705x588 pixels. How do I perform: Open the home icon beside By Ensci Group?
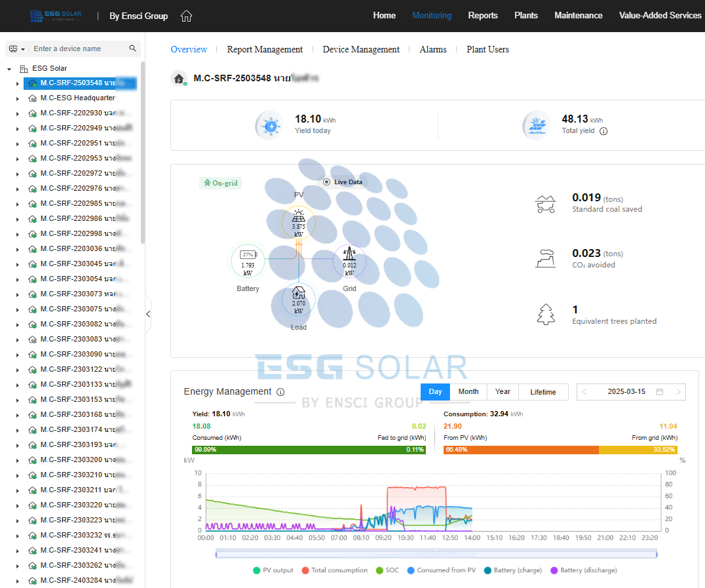tap(186, 16)
